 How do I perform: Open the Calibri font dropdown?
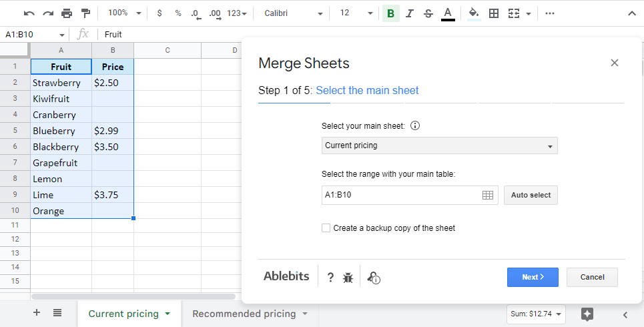click(x=293, y=13)
